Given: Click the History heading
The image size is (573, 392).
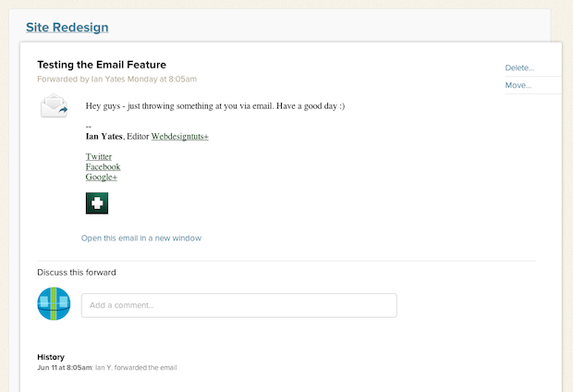Looking at the screenshot, I should pyautogui.click(x=51, y=357).
